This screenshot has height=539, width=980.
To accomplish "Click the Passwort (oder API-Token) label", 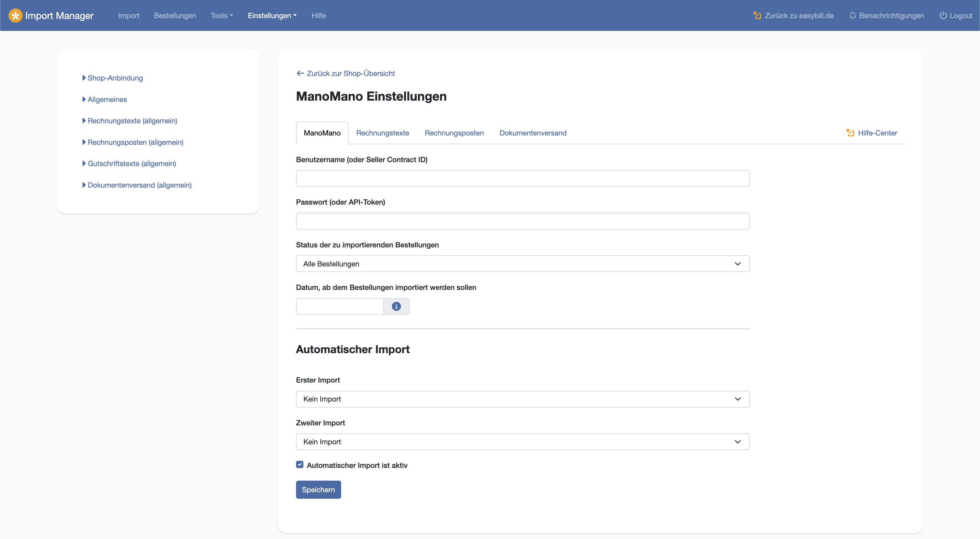I will click(341, 202).
